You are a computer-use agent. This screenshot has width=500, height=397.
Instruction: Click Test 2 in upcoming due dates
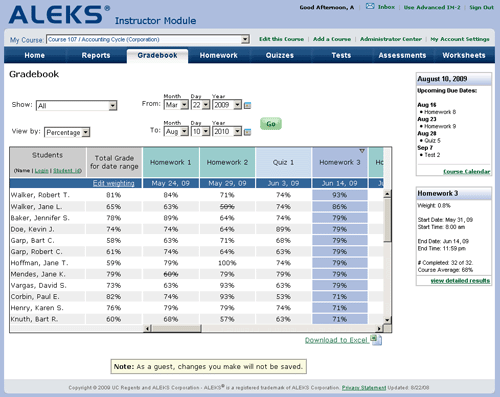432,155
